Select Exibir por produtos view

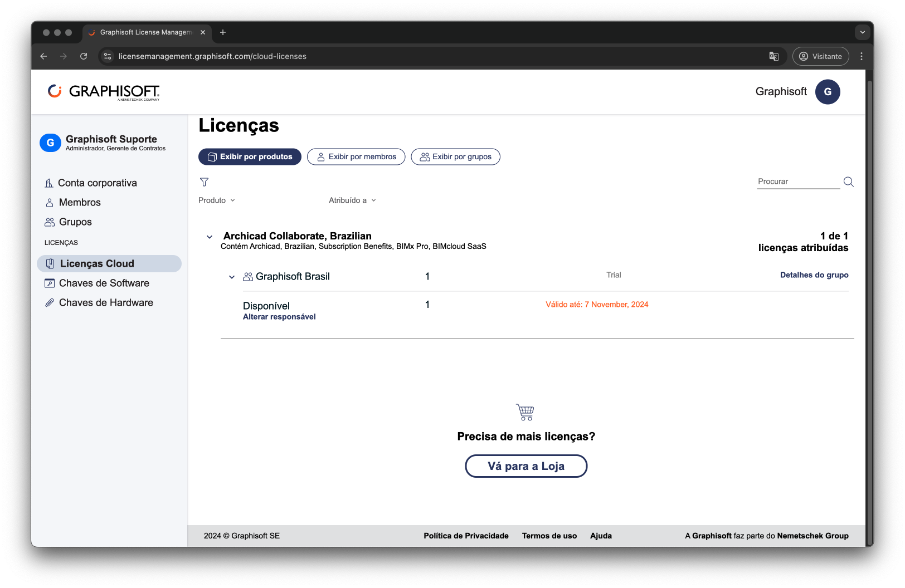pyautogui.click(x=250, y=156)
